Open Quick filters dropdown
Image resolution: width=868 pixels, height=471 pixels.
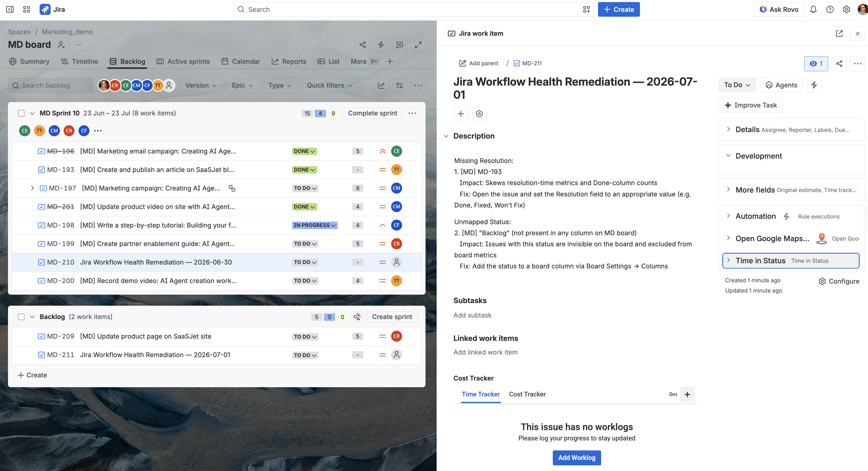pyautogui.click(x=330, y=86)
